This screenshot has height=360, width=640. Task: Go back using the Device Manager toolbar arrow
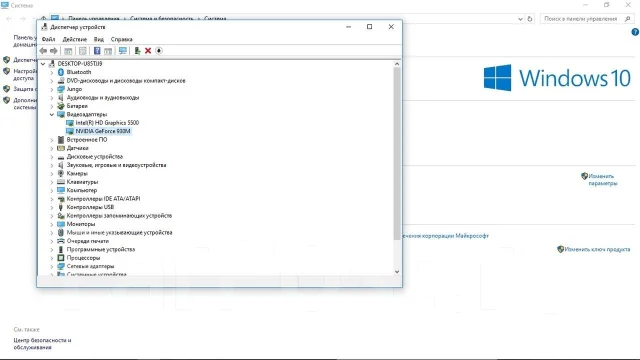coord(43,51)
